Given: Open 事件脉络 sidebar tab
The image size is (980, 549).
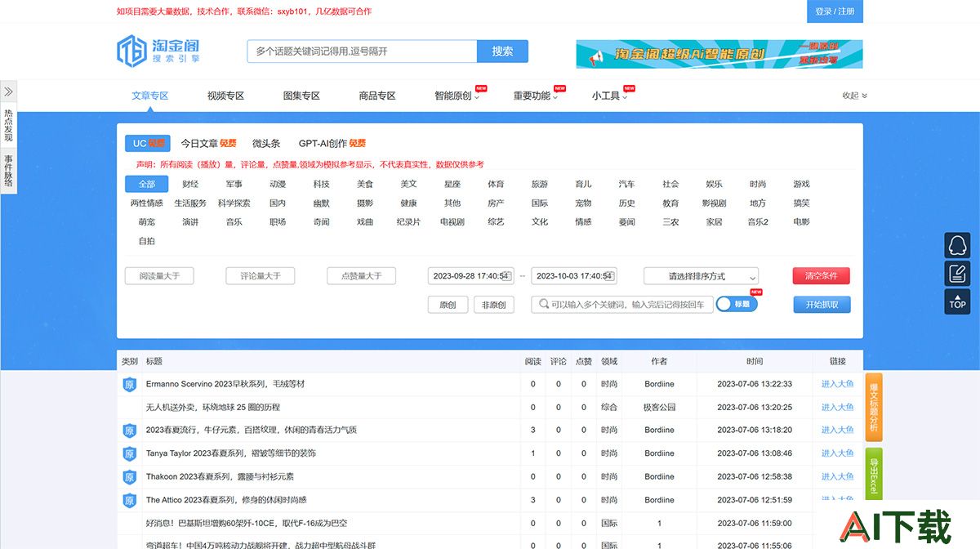Looking at the screenshot, I should coord(8,171).
